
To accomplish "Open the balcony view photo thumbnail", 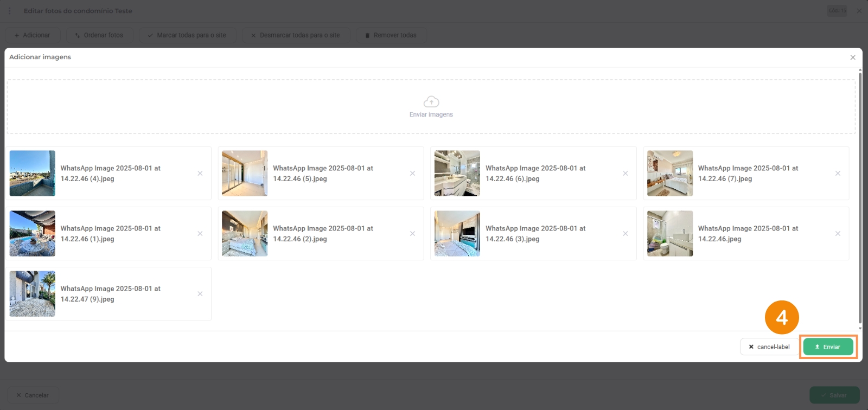I will [x=33, y=174].
